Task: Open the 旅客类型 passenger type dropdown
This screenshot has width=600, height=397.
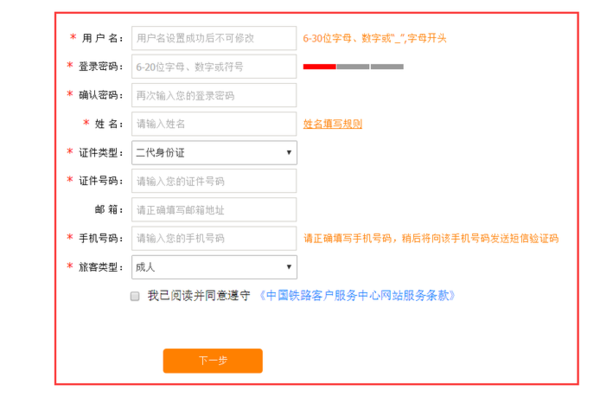Action: pyautogui.click(x=214, y=267)
